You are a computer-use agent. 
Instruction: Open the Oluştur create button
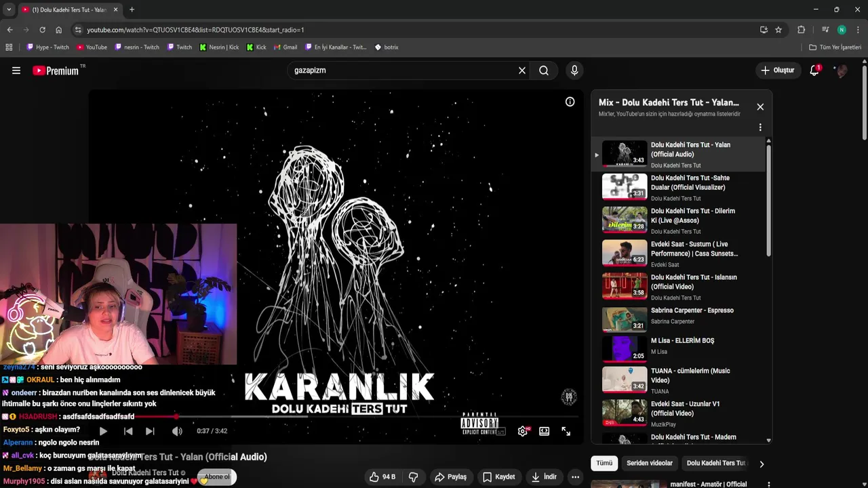[778, 70]
